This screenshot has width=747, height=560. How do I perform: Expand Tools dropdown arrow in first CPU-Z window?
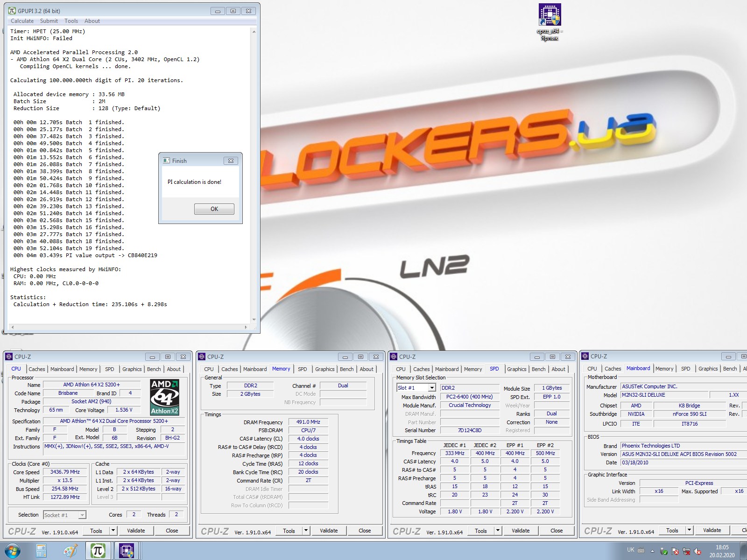pyautogui.click(x=113, y=531)
